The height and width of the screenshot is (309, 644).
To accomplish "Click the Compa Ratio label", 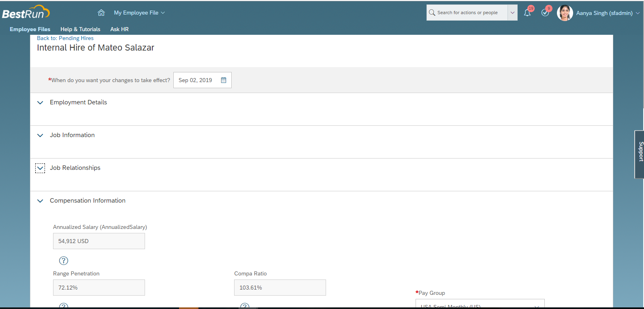I will click(250, 273).
